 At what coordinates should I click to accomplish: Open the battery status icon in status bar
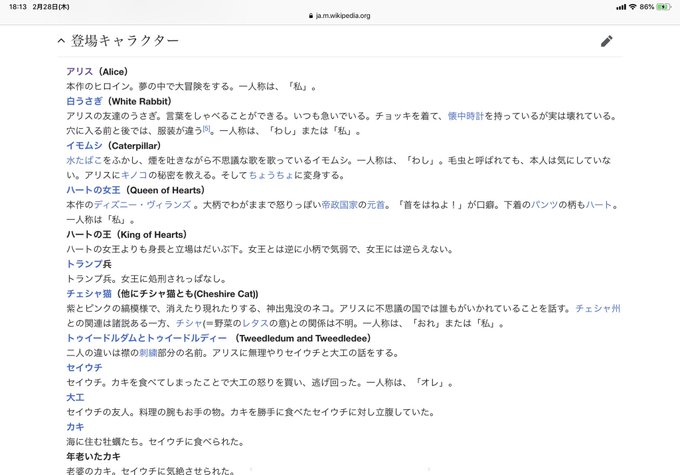click(664, 7)
